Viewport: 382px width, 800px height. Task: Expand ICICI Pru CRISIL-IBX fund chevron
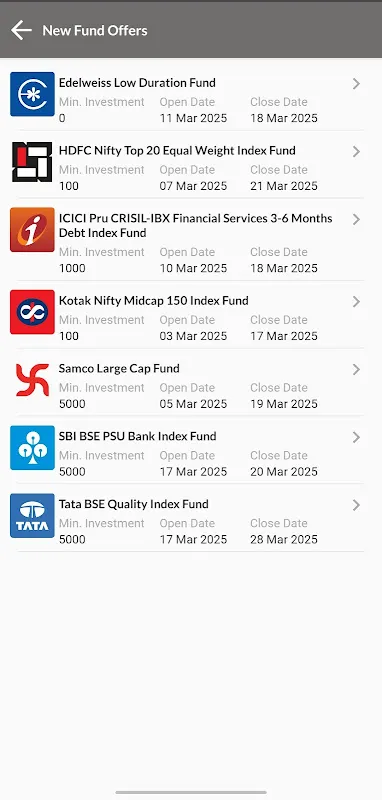pyautogui.click(x=356, y=219)
